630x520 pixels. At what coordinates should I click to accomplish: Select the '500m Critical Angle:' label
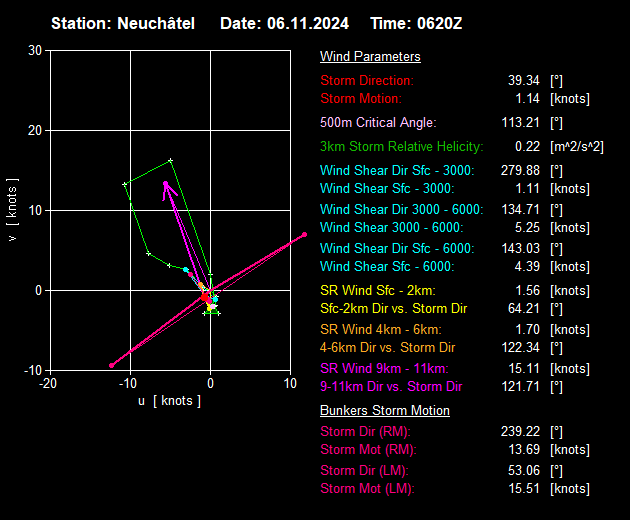(x=378, y=122)
